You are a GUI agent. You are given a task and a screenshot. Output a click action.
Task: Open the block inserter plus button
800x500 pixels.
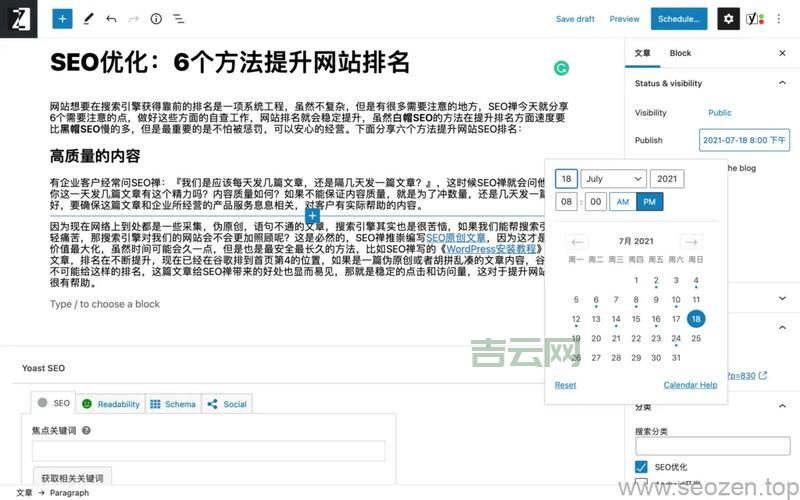coord(62,19)
